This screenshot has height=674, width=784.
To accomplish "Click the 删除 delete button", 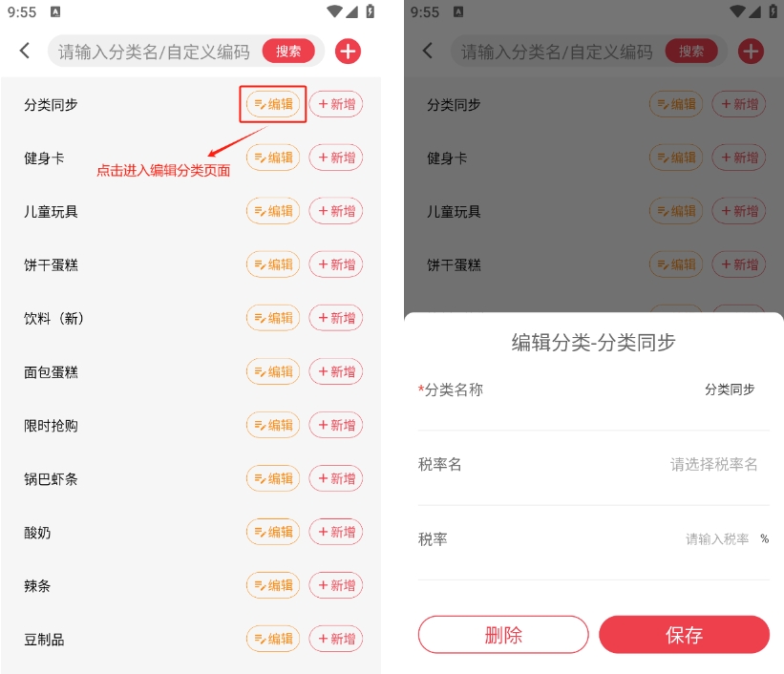I will point(503,635).
